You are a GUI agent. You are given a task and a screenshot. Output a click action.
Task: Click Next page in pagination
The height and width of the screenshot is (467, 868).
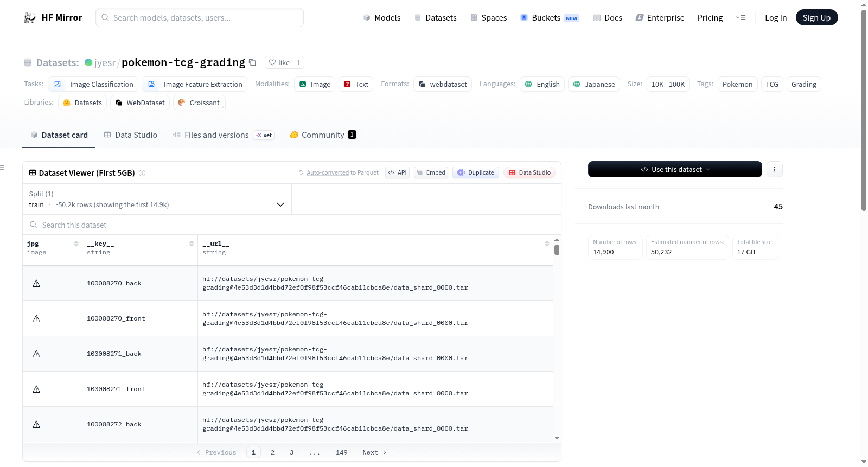tap(374, 452)
